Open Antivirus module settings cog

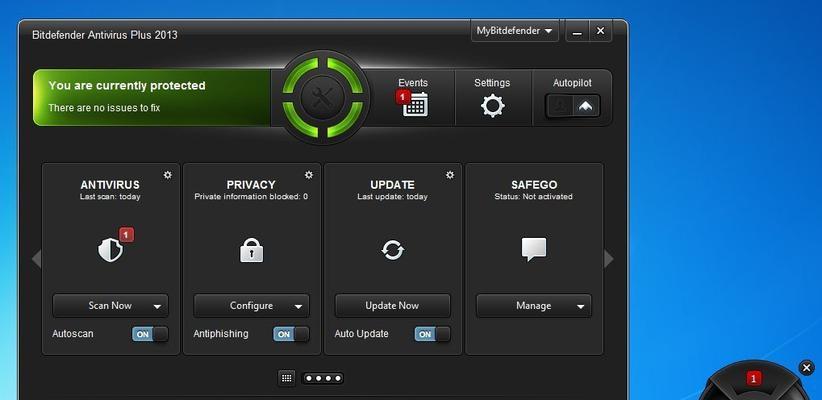[x=168, y=175]
